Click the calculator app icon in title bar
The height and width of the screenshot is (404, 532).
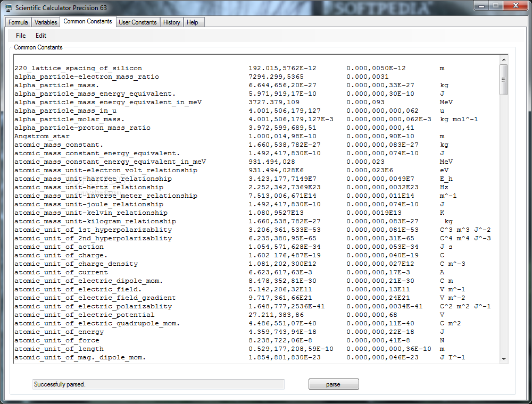[9, 7]
